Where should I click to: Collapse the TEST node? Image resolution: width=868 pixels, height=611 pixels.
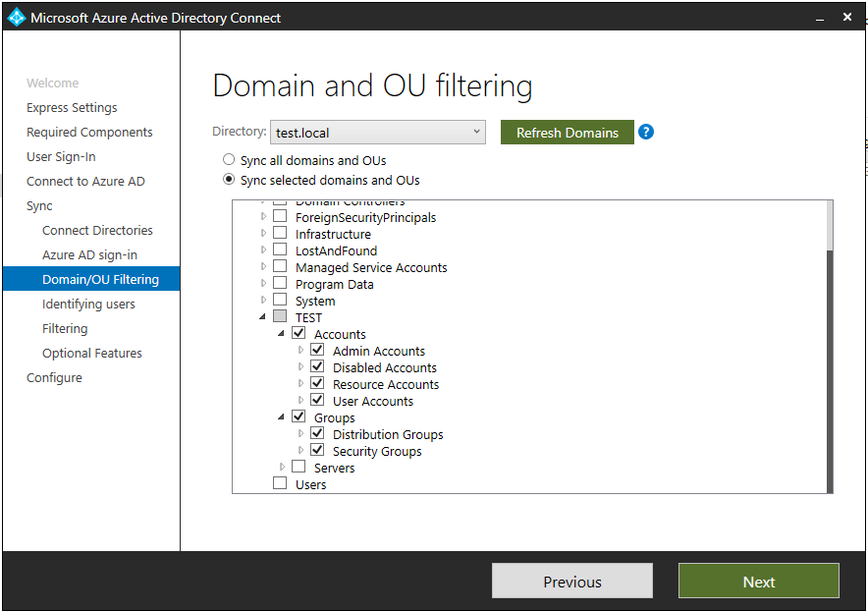[262, 317]
